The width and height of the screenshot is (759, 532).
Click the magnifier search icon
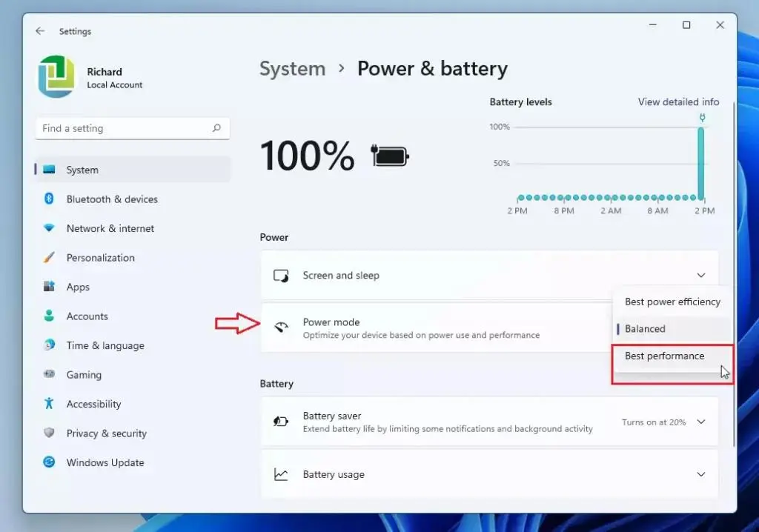(x=216, y=128)
